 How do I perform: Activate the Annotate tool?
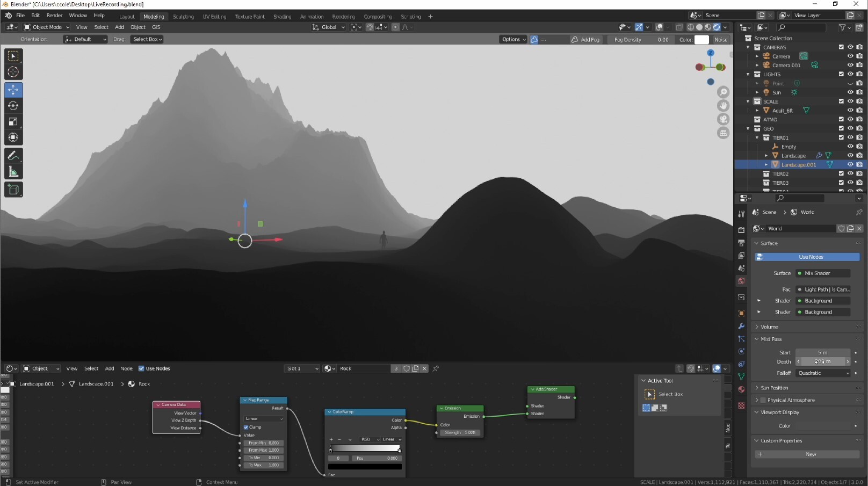13,155
